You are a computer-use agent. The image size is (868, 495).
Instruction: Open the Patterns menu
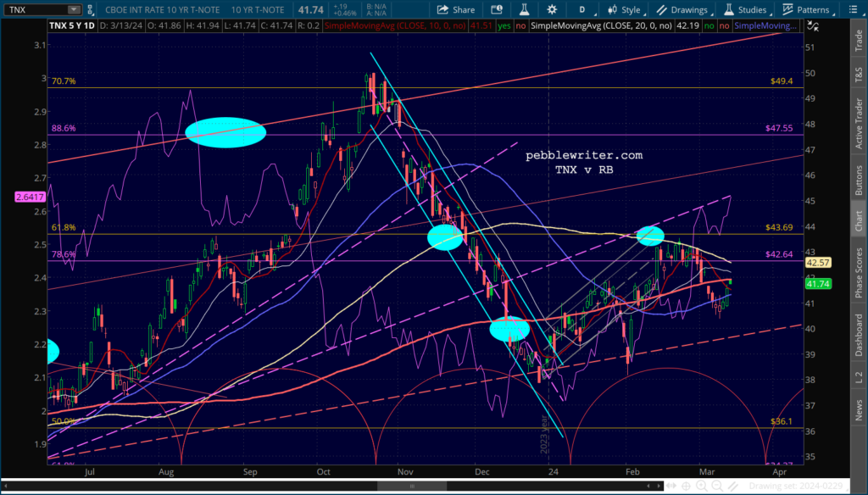[x=806, y=9]
